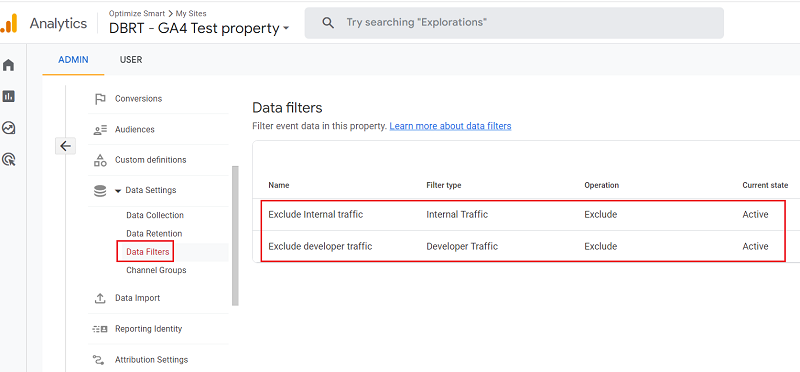This screenshot has width=800, height=372.
Task: Open Data Collection under Data Settings
Action: click(x=155, y=215)
